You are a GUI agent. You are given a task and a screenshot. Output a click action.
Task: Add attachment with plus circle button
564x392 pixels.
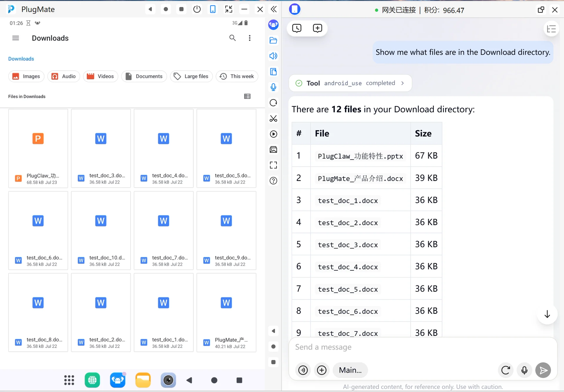pyautogui.click(x=322, y=370)
